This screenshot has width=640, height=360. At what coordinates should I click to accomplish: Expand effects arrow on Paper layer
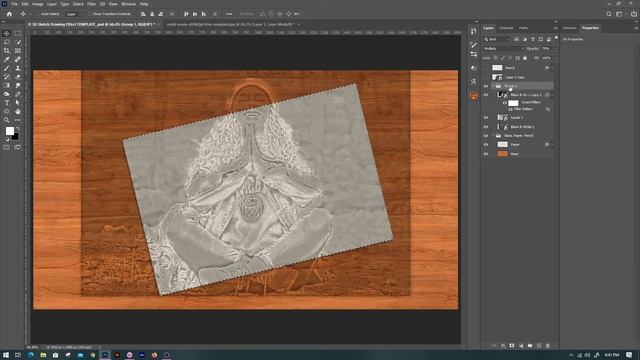(x=552, y=144)
